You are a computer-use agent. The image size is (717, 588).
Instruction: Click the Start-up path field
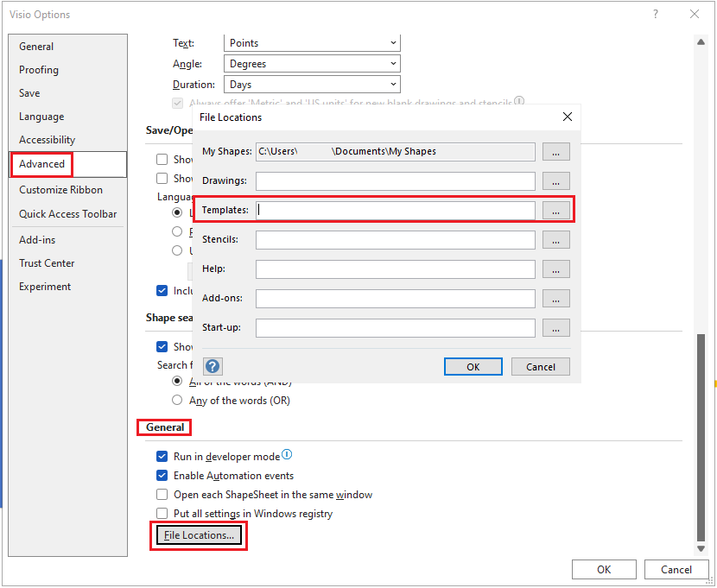[396, 327]
